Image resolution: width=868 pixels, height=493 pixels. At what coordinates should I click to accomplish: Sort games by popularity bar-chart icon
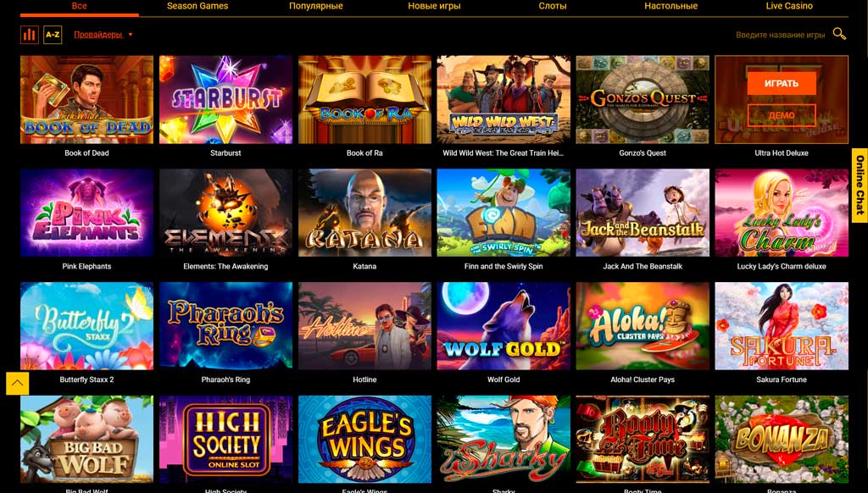coord(30,35)
